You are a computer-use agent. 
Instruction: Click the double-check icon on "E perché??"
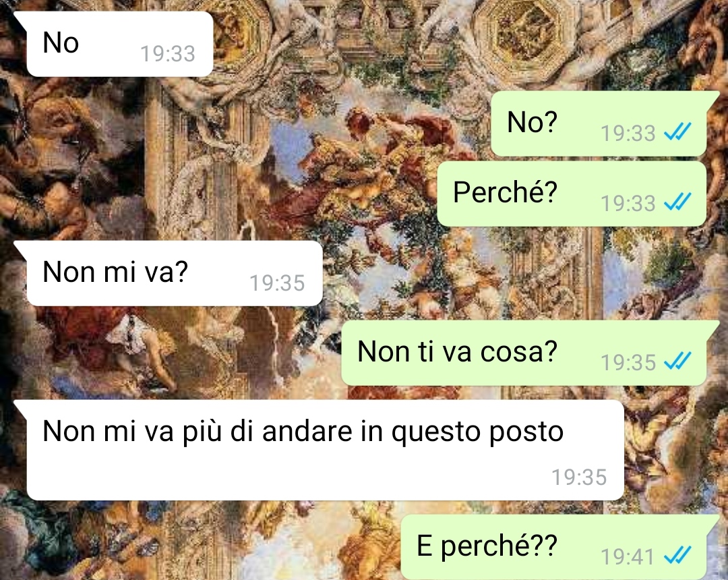(678, 555)
